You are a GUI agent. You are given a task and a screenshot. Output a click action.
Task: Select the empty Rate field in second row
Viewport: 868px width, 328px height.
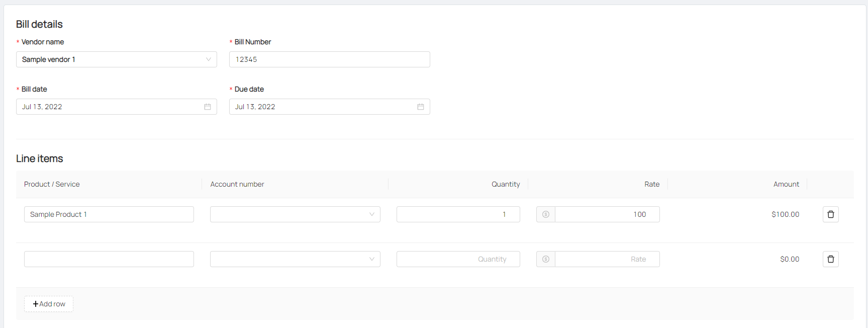pos(607,259)
